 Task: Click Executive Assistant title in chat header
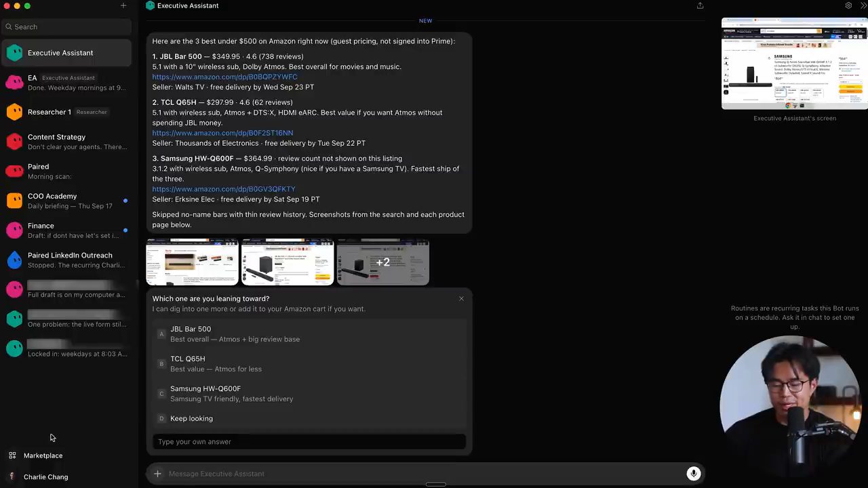(188, 5)
